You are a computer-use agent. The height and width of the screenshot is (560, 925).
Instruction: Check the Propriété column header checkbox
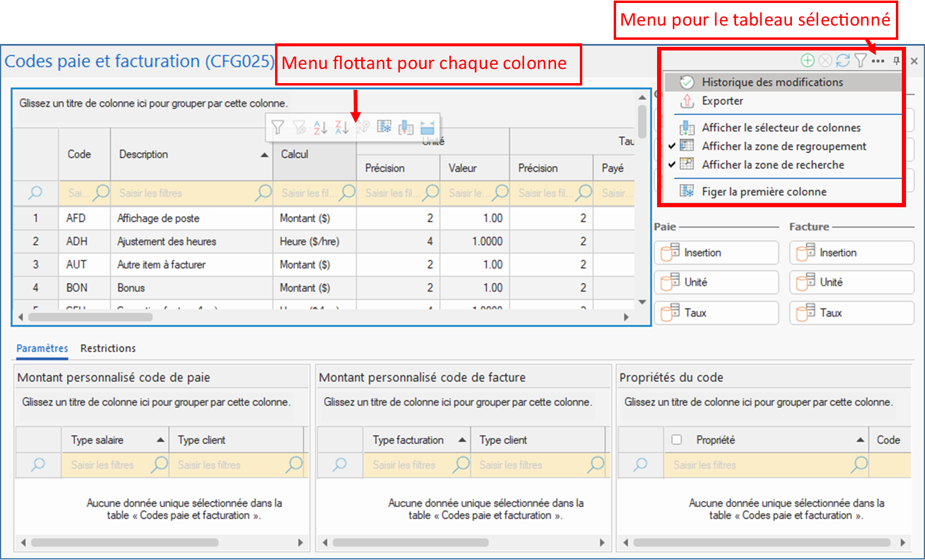(677, 440)
